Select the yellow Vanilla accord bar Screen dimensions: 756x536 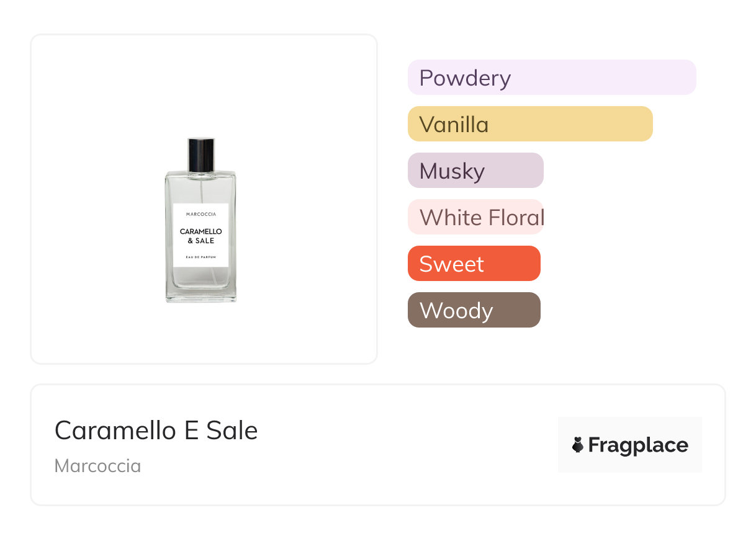[x=529, y=124]
